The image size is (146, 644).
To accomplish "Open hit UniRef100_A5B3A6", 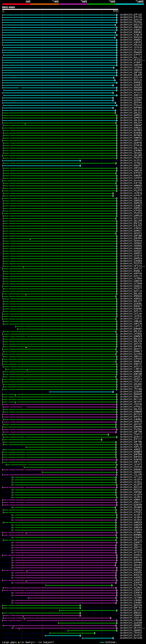I will tap(131, 27).
